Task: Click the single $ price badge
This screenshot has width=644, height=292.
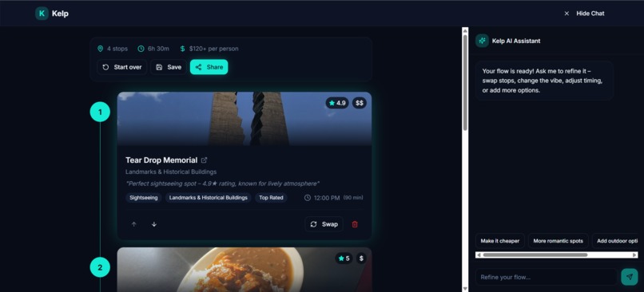Action: (361, 258)
